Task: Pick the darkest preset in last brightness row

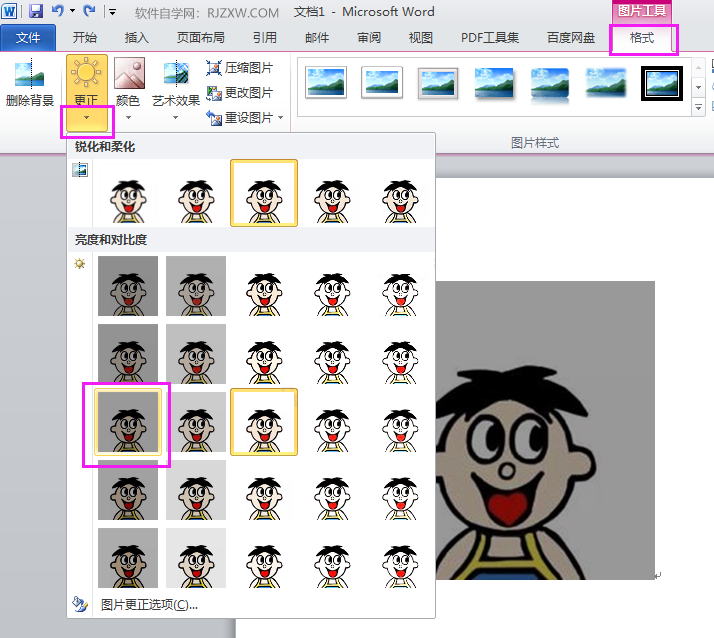Action: [128, 558]
